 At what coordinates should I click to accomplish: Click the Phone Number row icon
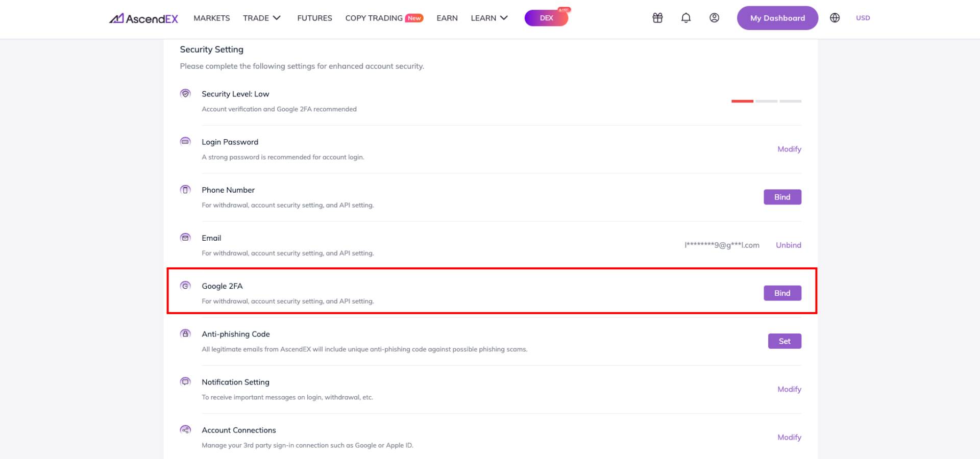click(x=185, y=189)
